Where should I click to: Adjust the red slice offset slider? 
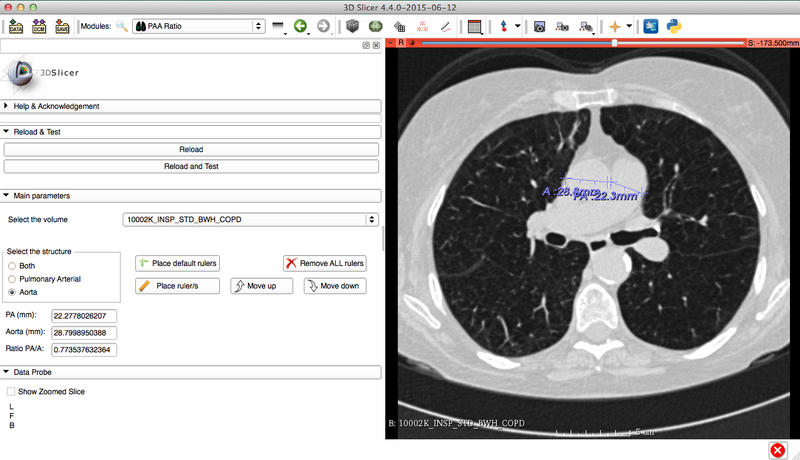(614, 43)
